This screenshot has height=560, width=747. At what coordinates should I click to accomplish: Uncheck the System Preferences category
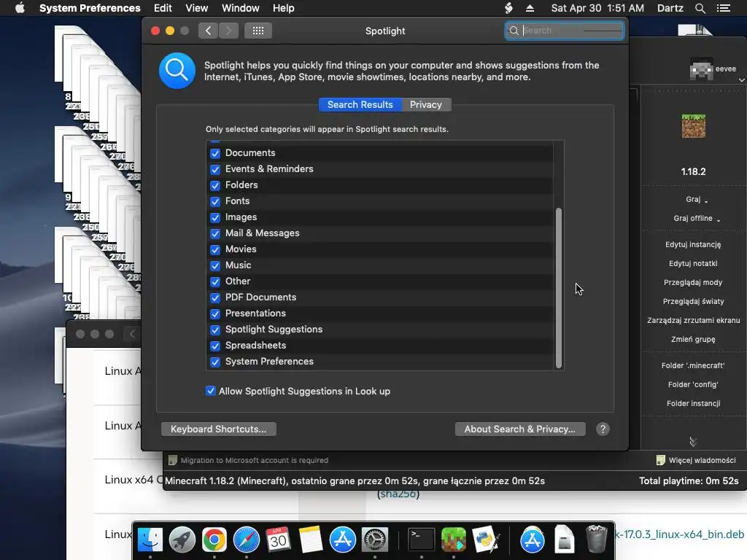[x=215, y=362]
